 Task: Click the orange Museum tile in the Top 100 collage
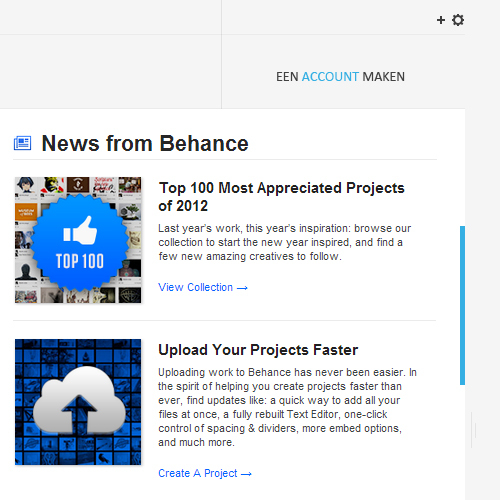click(26, 212)
